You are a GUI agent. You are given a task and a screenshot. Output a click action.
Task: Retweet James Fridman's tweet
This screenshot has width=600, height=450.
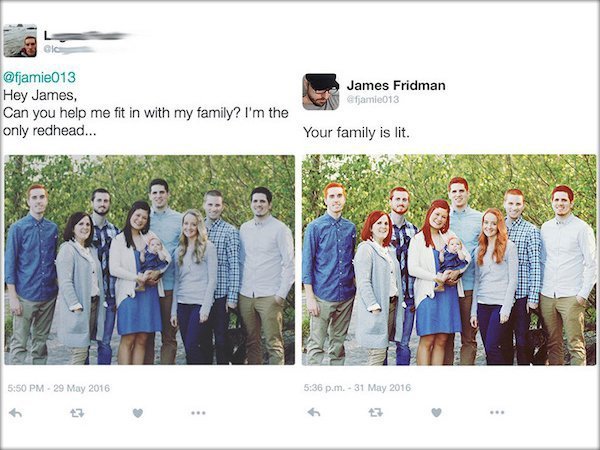(375, 412)
